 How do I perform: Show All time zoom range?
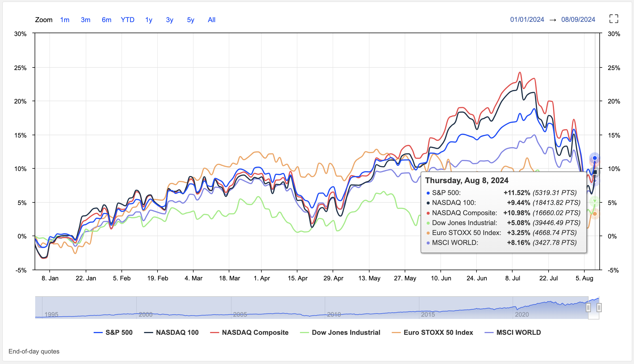211,20
